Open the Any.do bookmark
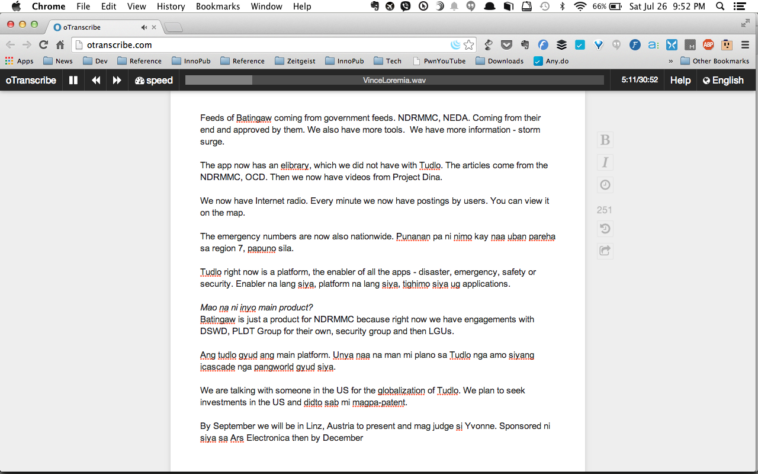This screenshot has height=474, width=758. click(x=551, y=61)
